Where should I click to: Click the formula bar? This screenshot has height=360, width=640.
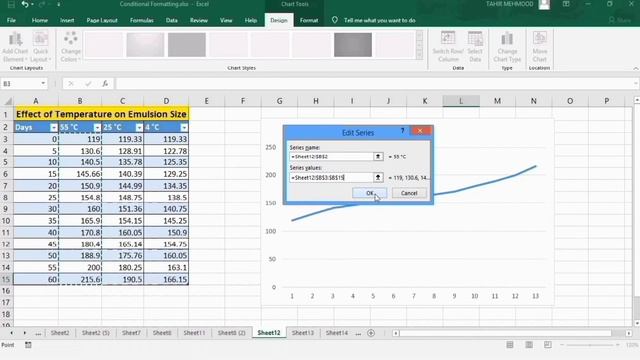point(376,83)
